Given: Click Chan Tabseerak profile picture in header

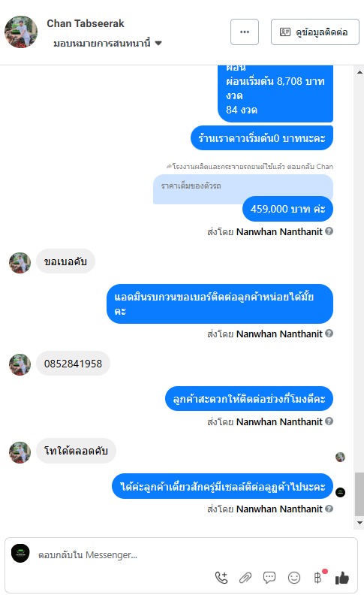Looking at the screenshot, I should coord(21,32).
